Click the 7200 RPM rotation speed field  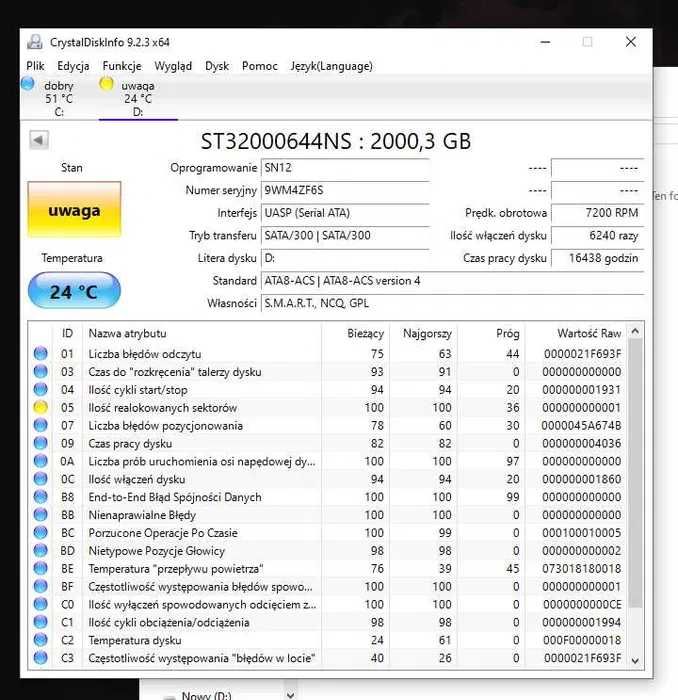597,213
